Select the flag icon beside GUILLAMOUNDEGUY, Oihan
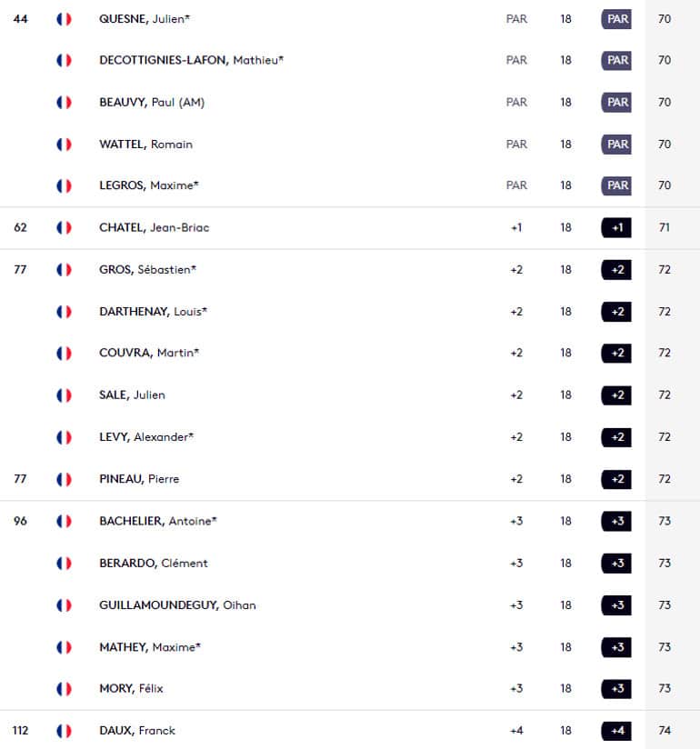 (x=64, y=605)
